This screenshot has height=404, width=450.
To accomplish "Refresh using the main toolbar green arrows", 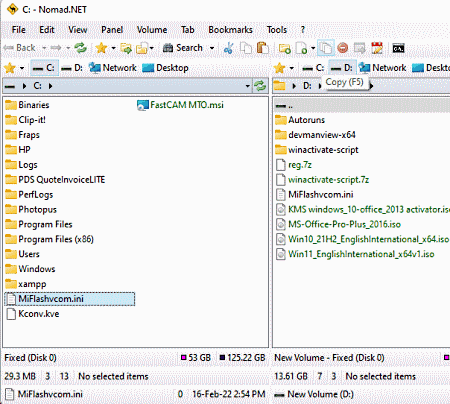I will (x=80, y=48).
